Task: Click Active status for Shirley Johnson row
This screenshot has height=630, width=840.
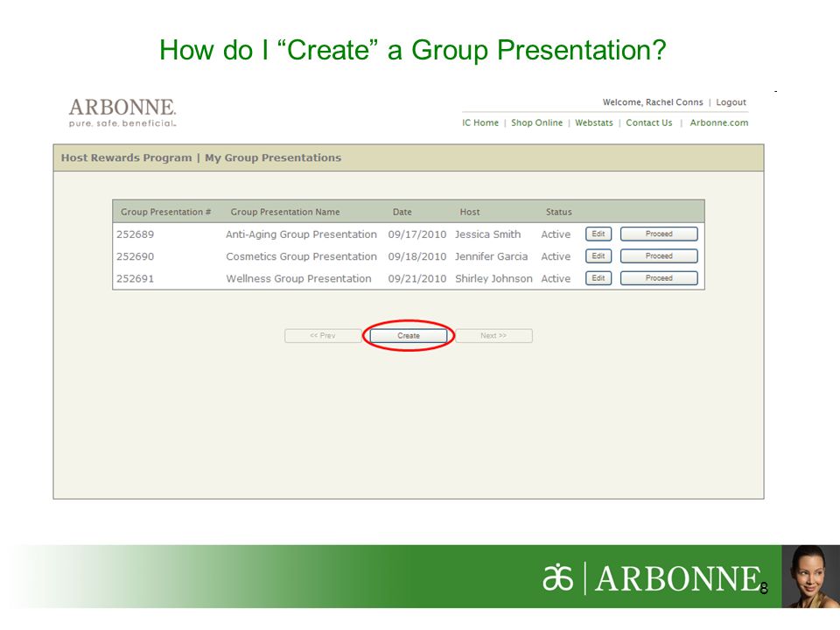Action: click(x=556, y=278)
